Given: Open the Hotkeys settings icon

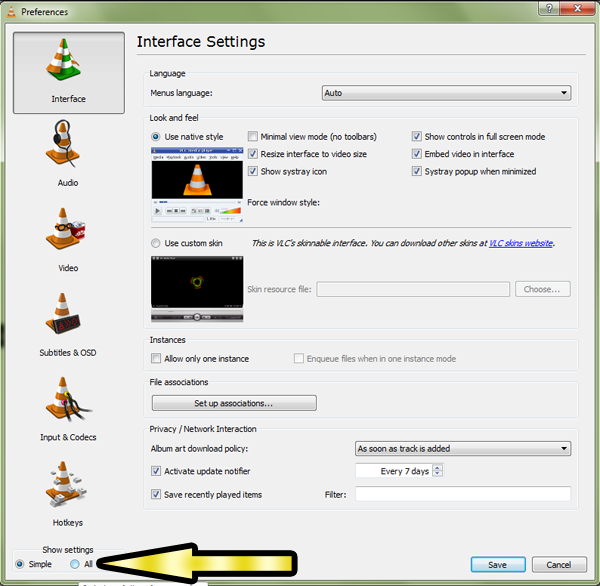Looking at the screenshot, I should click(x=65, y=484).
